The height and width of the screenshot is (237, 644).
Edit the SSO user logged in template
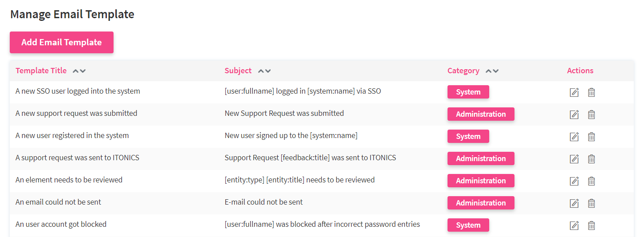coord(574,92)
